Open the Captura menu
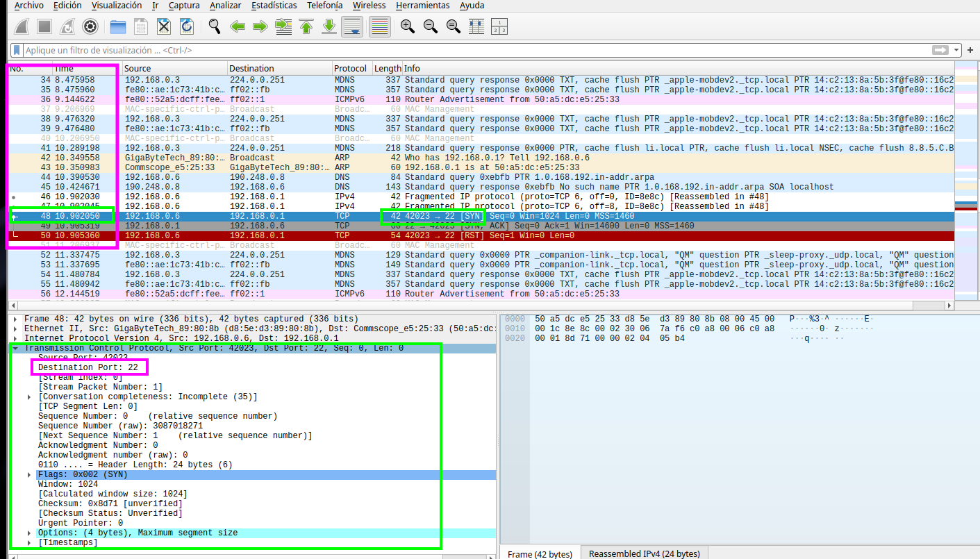Viewport: 980px width, 559px height. tap(184, 6)
